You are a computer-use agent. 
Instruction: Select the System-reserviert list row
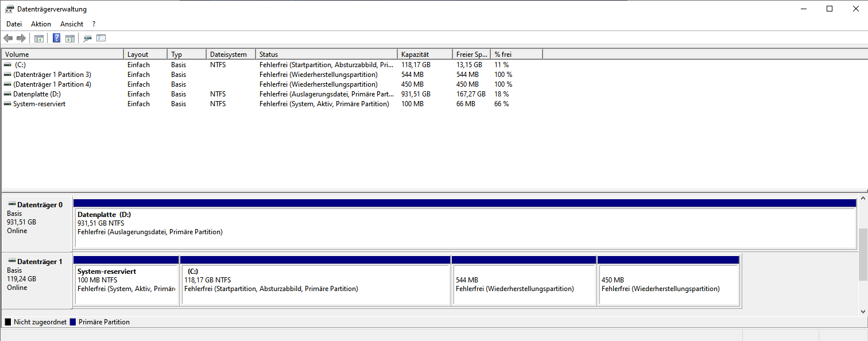click(273, 104)
